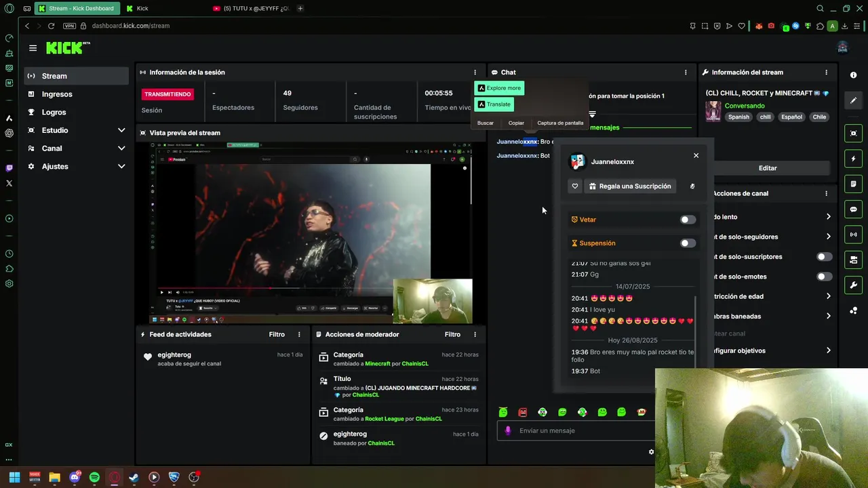The height and width of the screenshot is (488, 868).
Task: Switch to the TUTU x JEYYFF YouTube tab
Action: coord(251,8)
